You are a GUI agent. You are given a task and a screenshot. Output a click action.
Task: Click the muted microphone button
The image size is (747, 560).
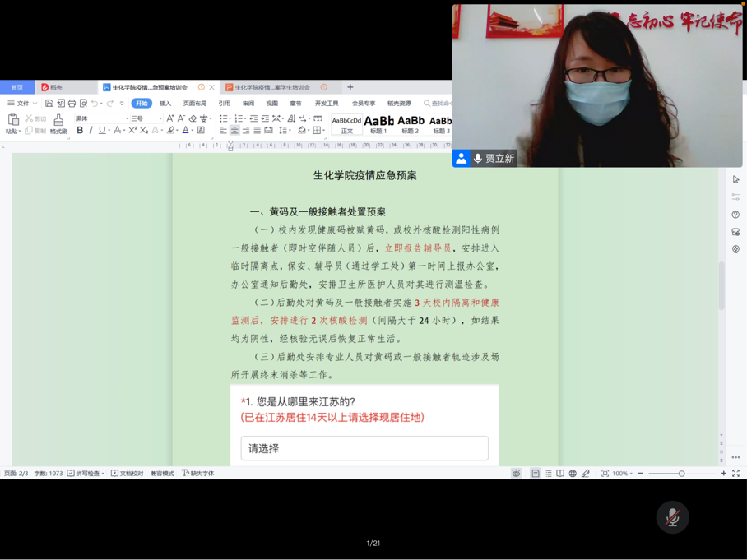(x=672, y=517)
